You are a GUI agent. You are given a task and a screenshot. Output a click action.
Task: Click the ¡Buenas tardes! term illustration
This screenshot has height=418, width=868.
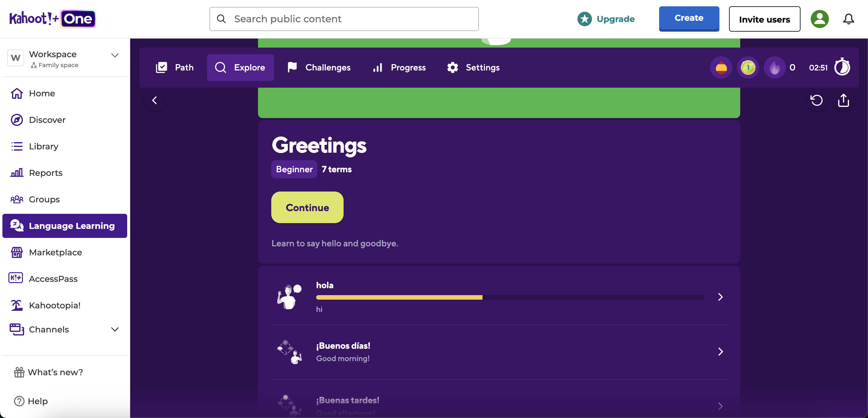[289, 406]
